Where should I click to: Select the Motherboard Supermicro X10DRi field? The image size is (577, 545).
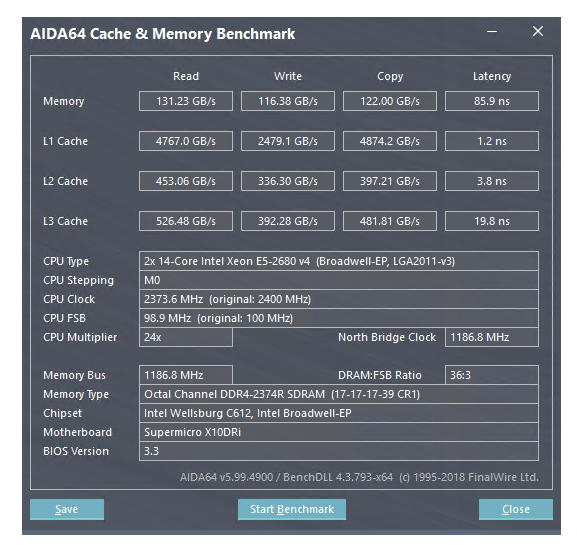[339, 432]
